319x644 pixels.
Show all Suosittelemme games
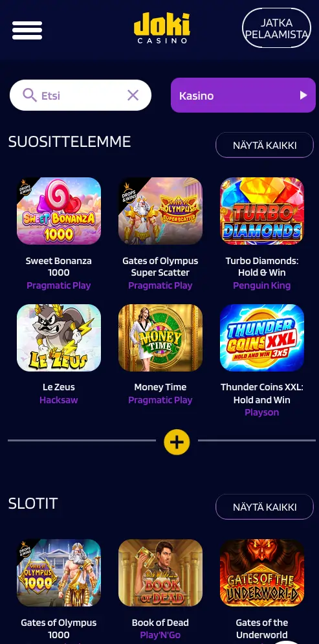pyautogui.click(x=265, y=145)
